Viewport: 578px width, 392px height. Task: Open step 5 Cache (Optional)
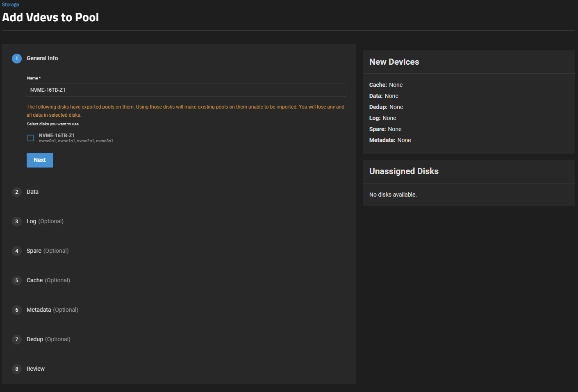[x=41, y=281]
